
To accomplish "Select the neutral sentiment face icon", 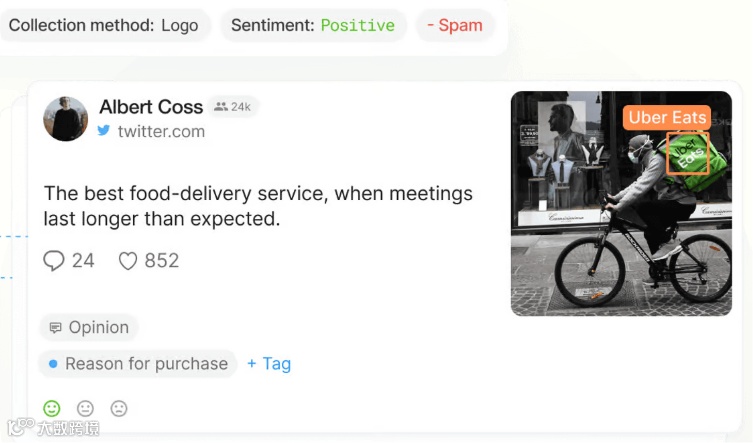I will pos(85,408).
